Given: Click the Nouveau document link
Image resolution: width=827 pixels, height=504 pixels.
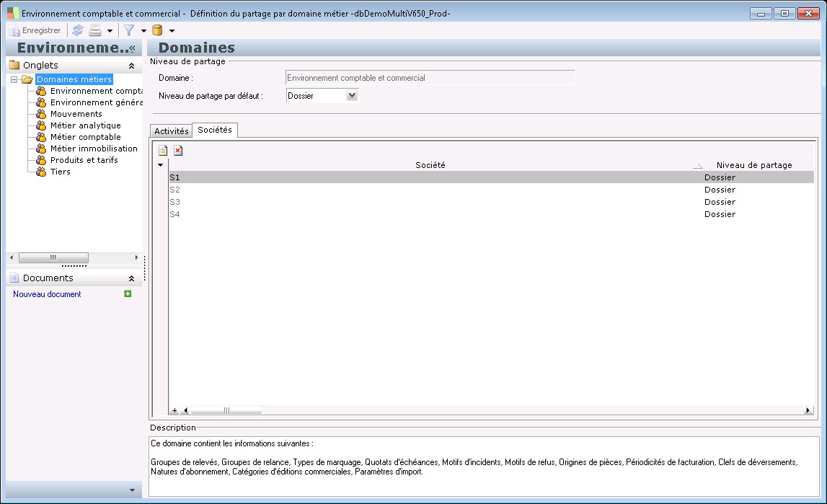Looking at the screenshot, I should point(47,294).
